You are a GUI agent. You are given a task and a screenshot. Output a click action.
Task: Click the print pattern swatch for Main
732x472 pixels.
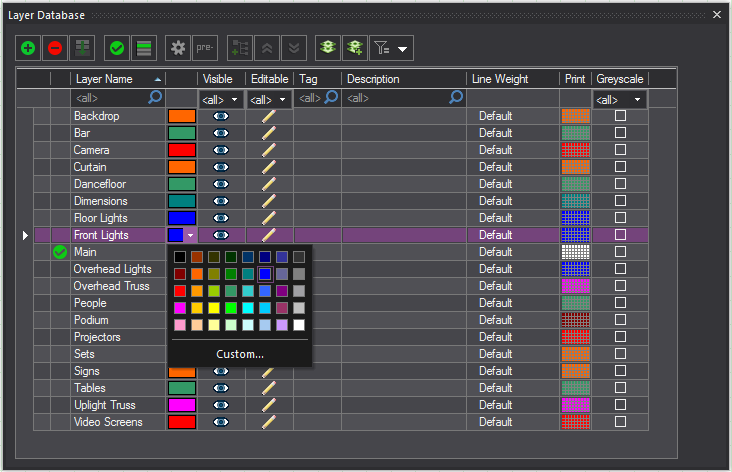(575, 252)
